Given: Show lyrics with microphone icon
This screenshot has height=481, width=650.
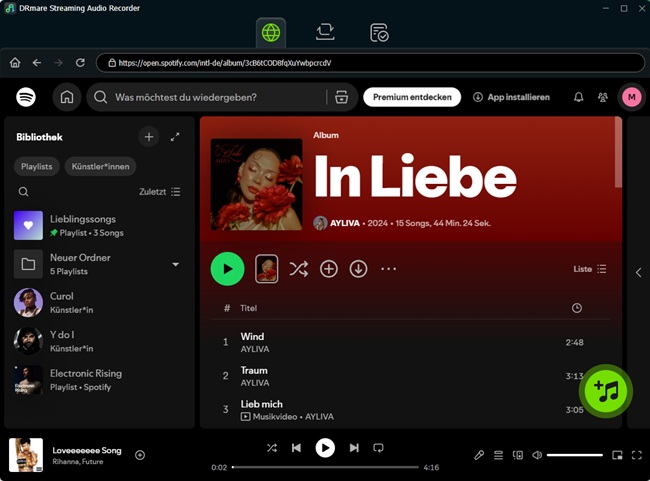Looking at the screenshot, I should 479,455.
